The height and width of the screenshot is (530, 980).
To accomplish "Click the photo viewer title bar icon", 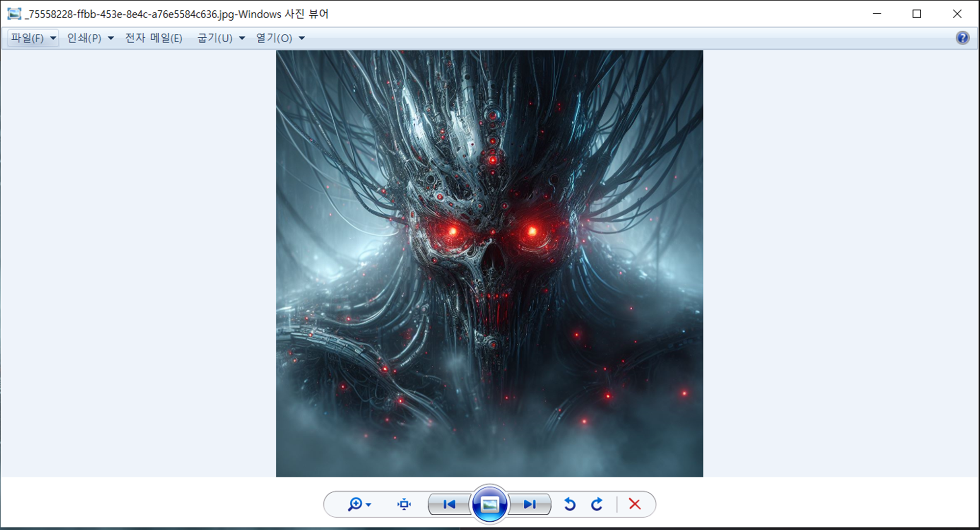I will [14, 14].
